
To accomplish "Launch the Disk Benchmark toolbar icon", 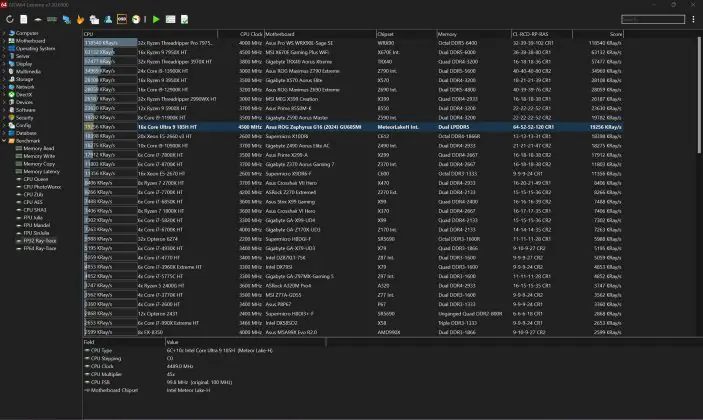I will pyautogui.click(x=38, y=19).
